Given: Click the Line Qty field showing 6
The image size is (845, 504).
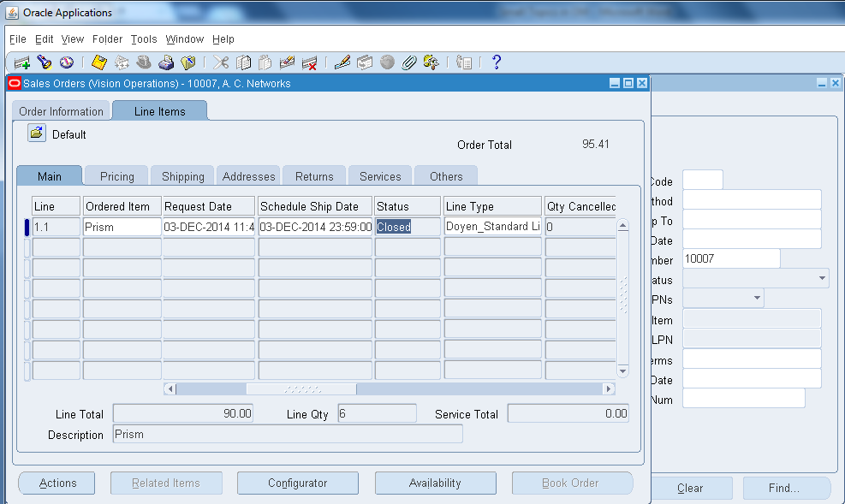Looking at the screenshot, I should 378,413.
